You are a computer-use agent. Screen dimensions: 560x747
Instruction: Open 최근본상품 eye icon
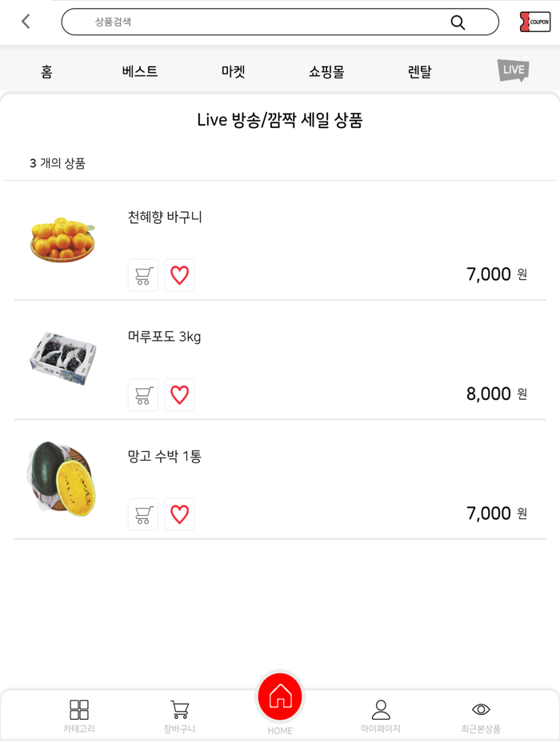click(481, 708)
